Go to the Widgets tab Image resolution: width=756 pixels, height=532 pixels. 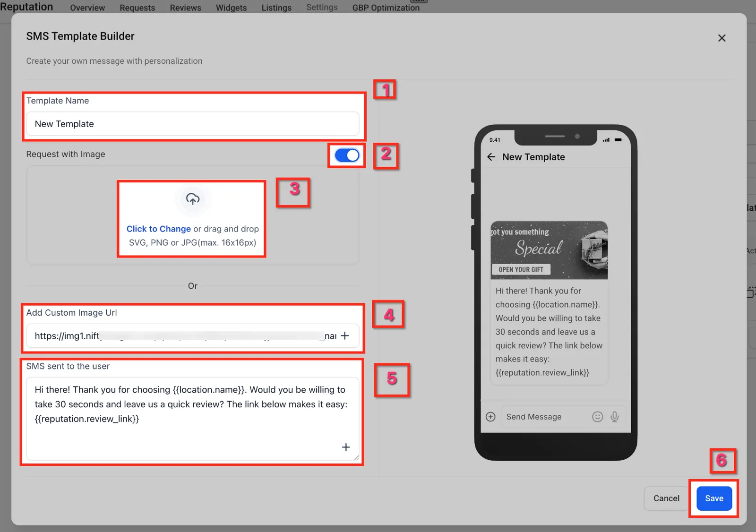click(231, 8)
